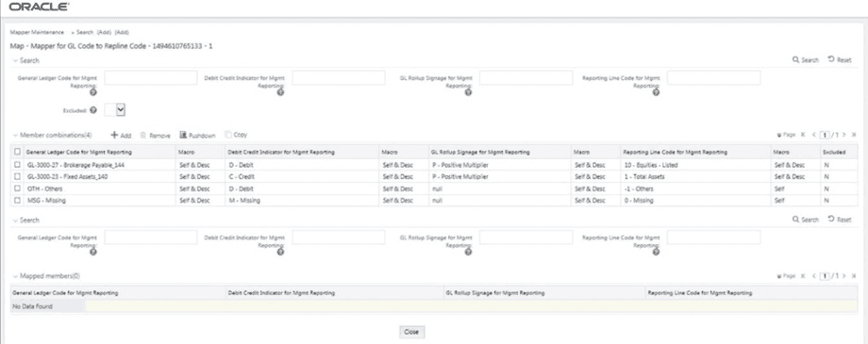Screen dimensions: 868x344
Task: Go to previous page of Mapped members
Action: (x=813, y=275)
